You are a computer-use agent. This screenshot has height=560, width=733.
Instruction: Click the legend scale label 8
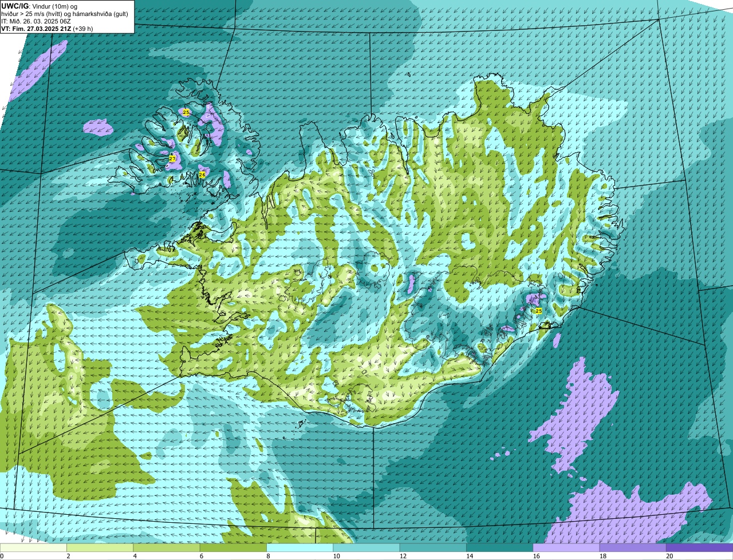[x=267, y=556]
